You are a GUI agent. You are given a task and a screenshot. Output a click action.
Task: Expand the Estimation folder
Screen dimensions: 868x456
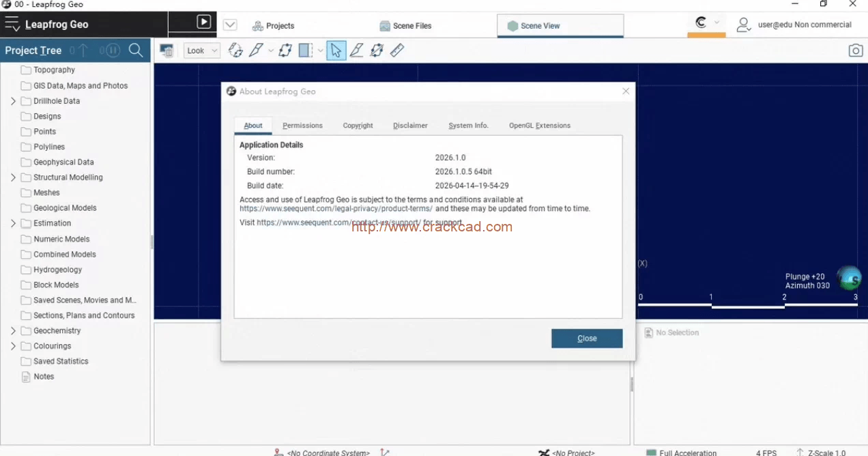[x=13, y=223]
